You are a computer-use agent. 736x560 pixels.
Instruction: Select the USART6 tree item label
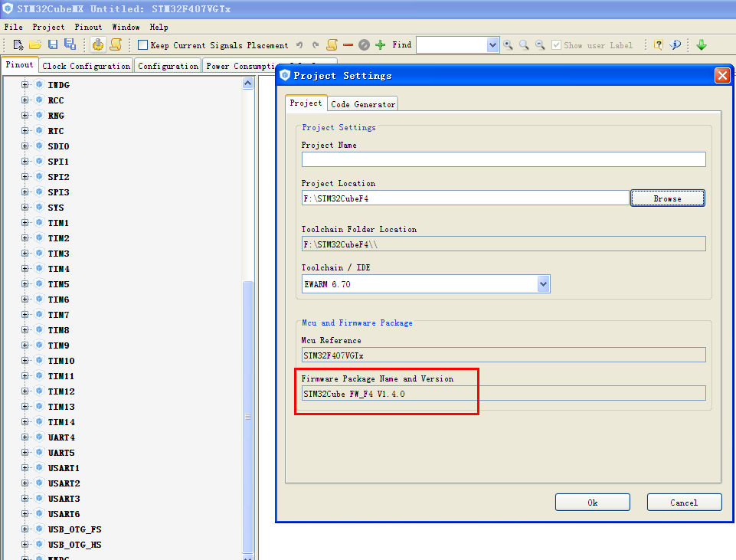(x=64, y=513)
